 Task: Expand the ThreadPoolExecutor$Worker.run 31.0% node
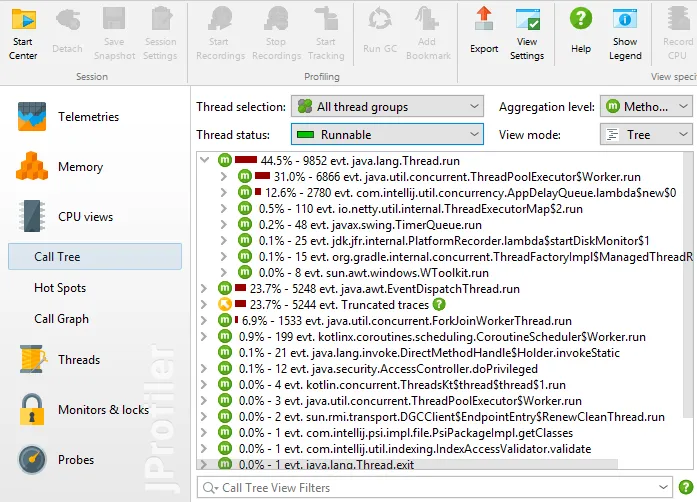pyautogui.click(x=224, y=177)
